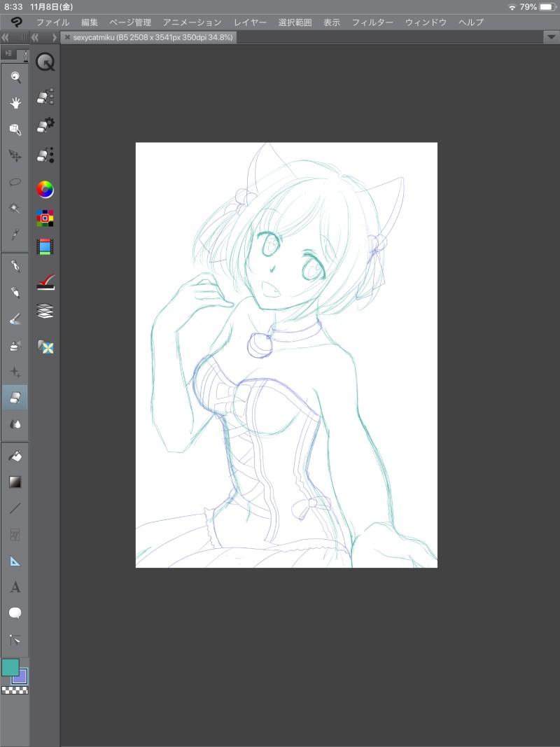560x747 pixels.
Task: Select the teal main drawing color
Action: [x=10, y=667]
